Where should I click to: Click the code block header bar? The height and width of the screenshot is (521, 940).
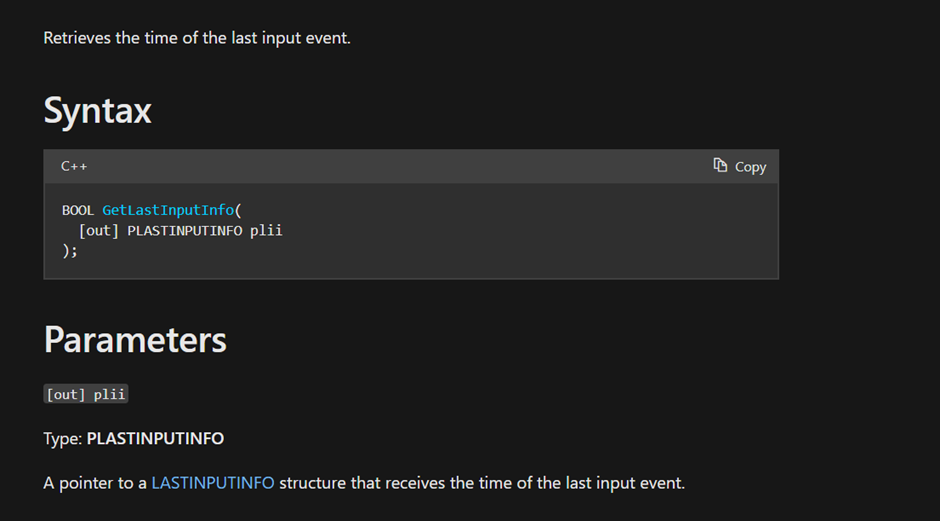(400, 166)
